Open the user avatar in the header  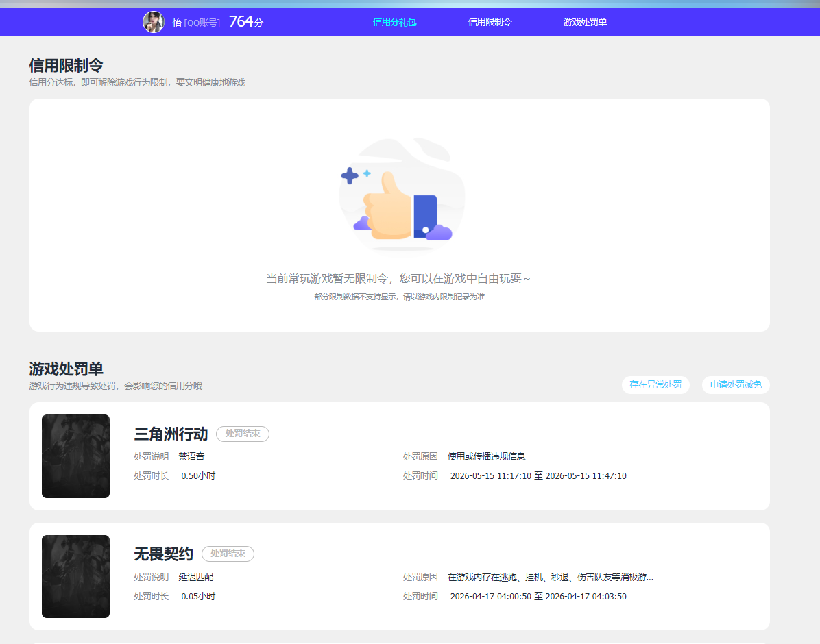coord(153,22)
